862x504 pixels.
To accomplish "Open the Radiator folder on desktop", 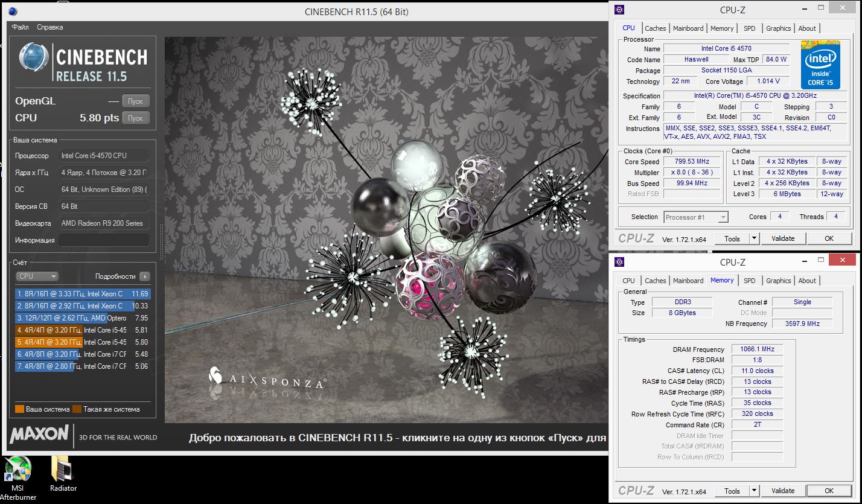I will (63, 475).
